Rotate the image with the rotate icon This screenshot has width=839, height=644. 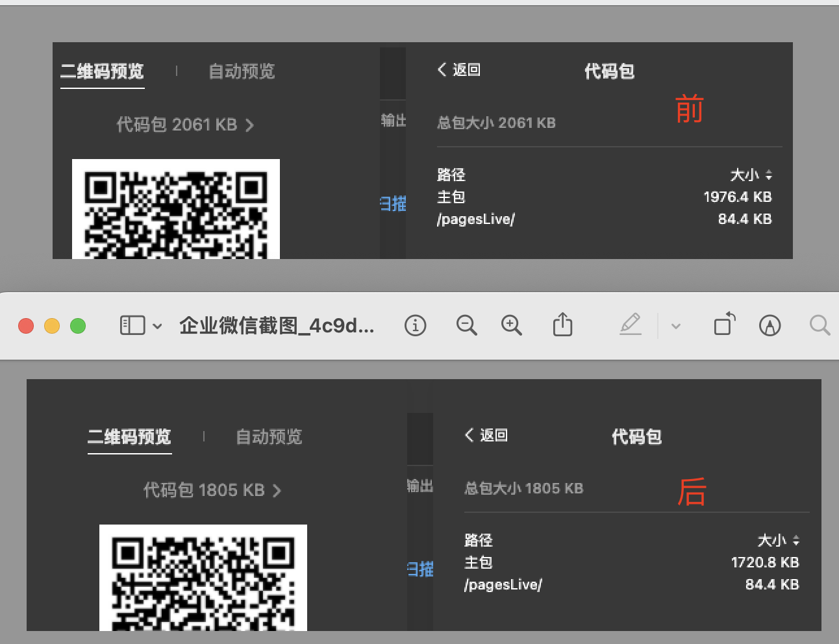725,324
